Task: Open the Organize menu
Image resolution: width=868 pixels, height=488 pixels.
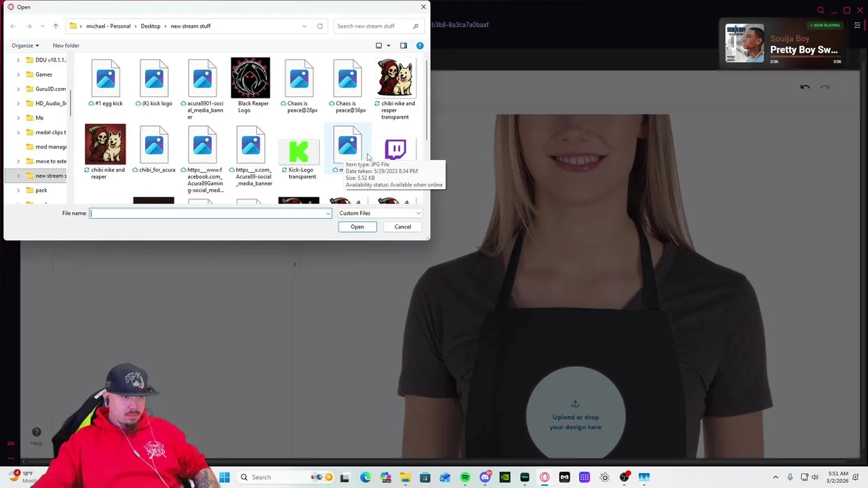Action: point(25,45)
